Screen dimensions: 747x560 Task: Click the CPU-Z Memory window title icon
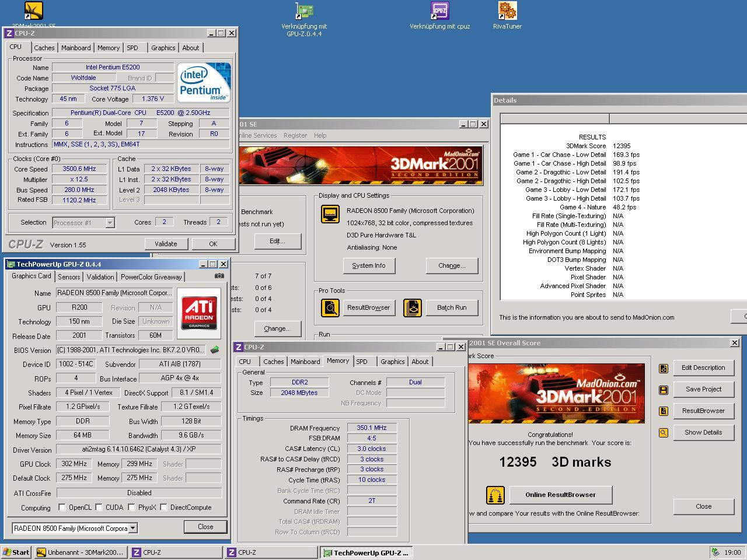click(238, 347)
